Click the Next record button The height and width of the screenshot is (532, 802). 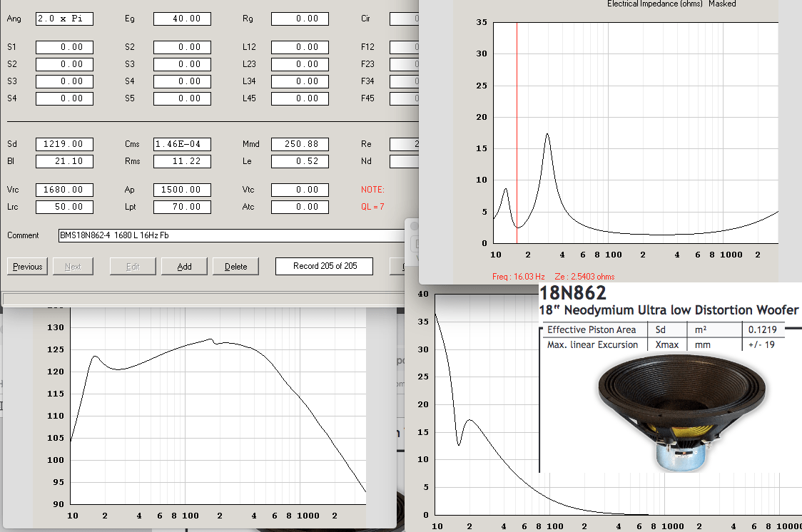(73, 266)
